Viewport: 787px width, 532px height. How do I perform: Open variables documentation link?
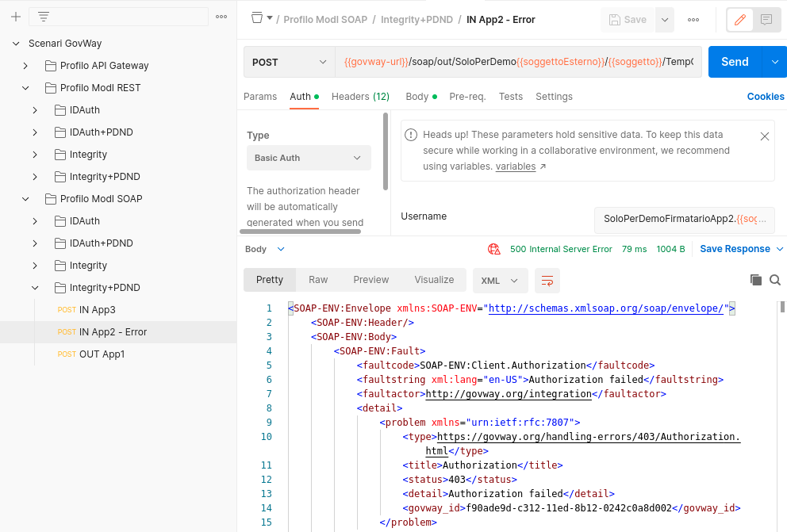click(516, 166)
